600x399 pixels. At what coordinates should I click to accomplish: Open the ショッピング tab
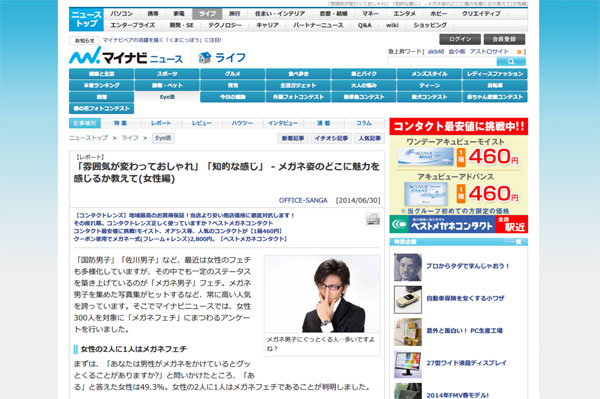(430, 25)
